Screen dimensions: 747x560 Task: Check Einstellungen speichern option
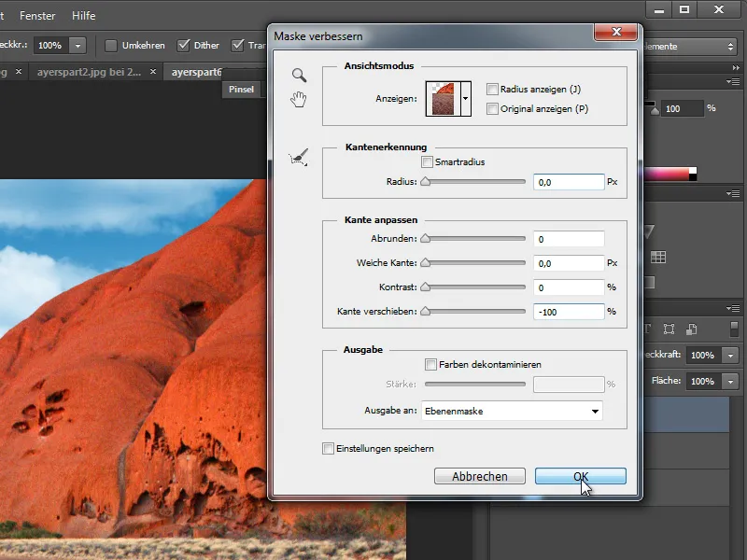tap(328, 449)
